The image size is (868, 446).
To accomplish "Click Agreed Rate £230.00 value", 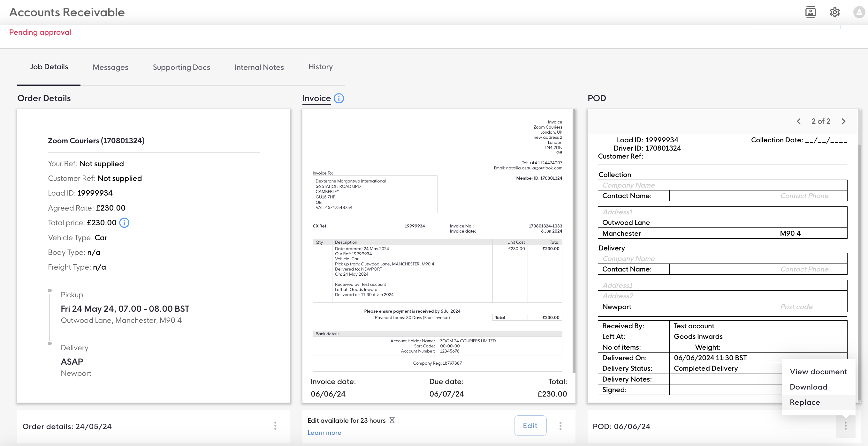I will [110, 208].
